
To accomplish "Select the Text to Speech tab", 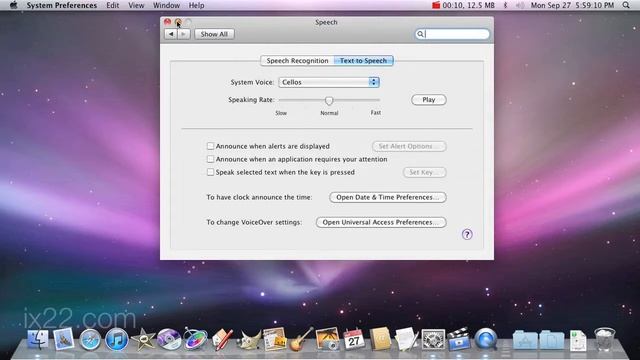I will 363,60.
